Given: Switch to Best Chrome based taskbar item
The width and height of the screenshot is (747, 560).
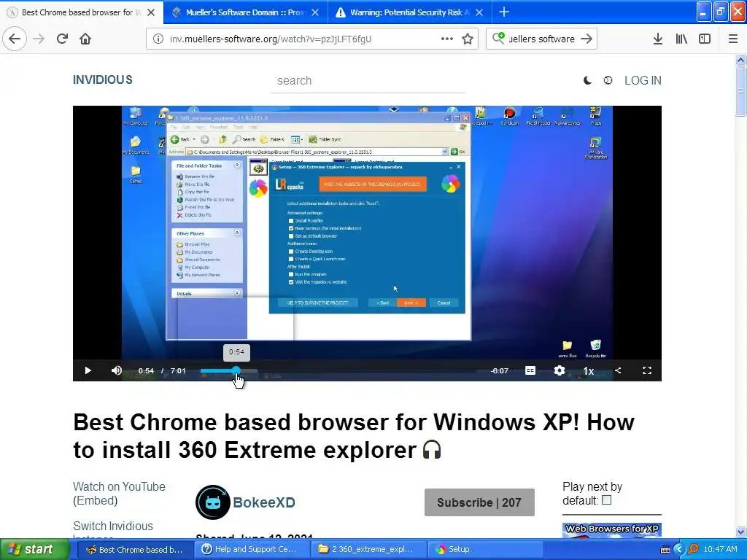Looking at the screenshot, I should coord(135,550).
